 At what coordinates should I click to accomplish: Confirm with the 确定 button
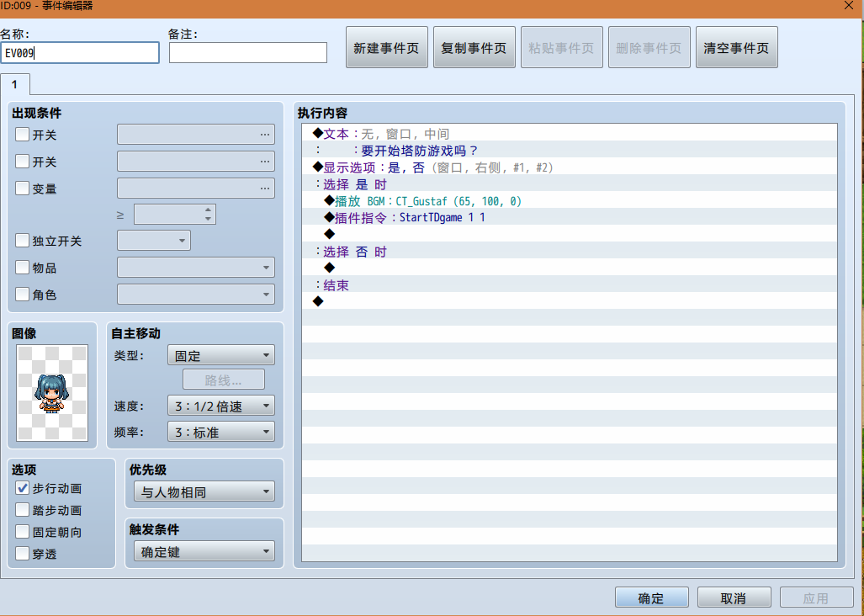(x=651, y=597)
